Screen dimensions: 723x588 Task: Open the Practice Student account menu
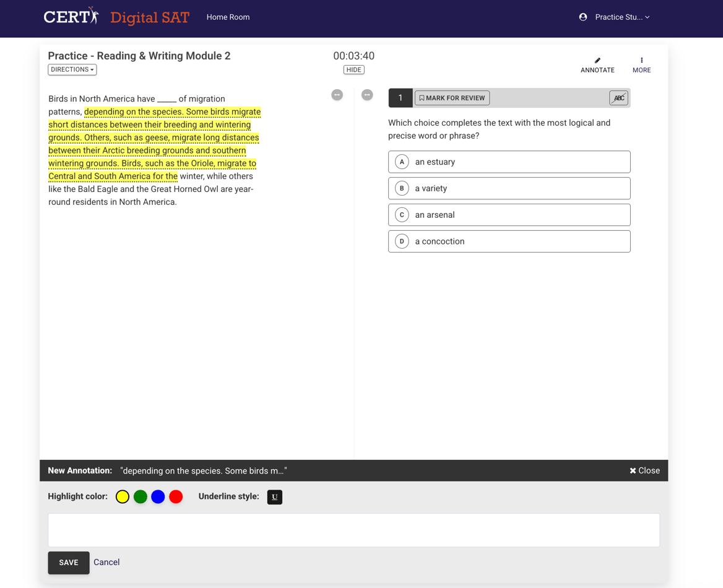(621, 17)
